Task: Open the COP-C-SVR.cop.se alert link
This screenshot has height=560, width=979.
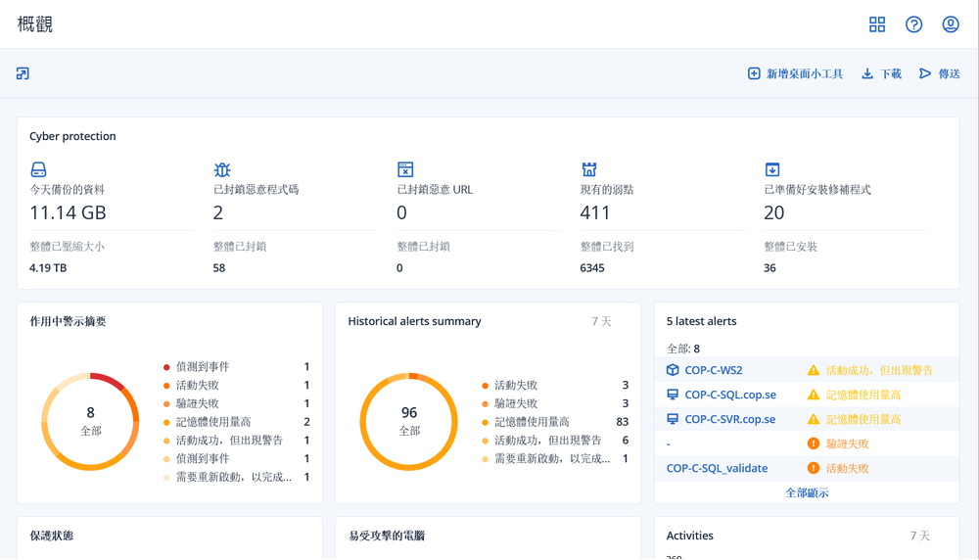Action: tap(730, 419)
